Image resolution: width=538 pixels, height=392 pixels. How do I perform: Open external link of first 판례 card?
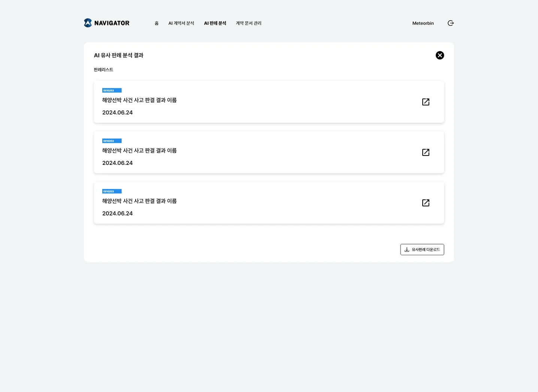click(426, 102)
